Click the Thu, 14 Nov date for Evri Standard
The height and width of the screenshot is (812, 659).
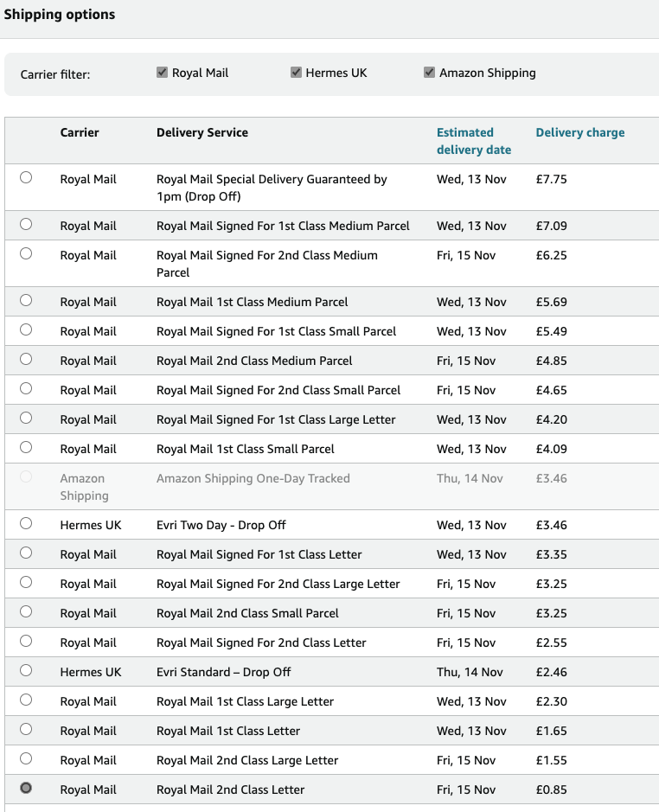pyautogui.click(x=470, y=672)
